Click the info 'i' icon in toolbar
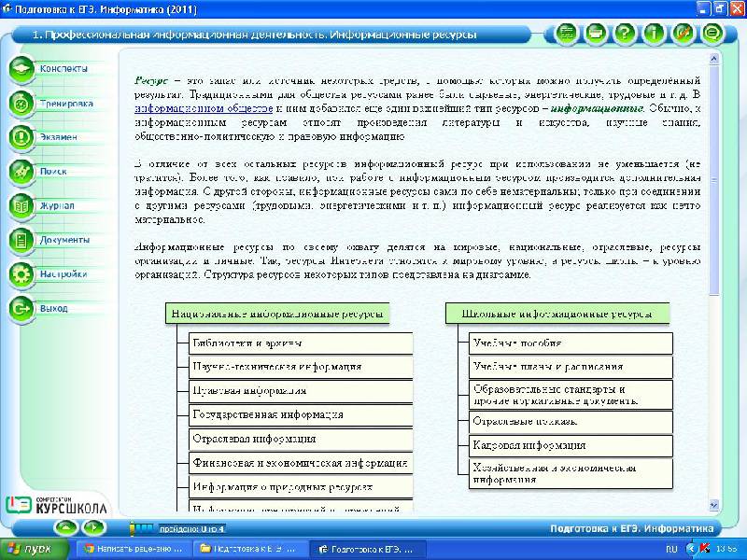The height and width of the screenshot is (560, 747). click(x=655, y=34)
